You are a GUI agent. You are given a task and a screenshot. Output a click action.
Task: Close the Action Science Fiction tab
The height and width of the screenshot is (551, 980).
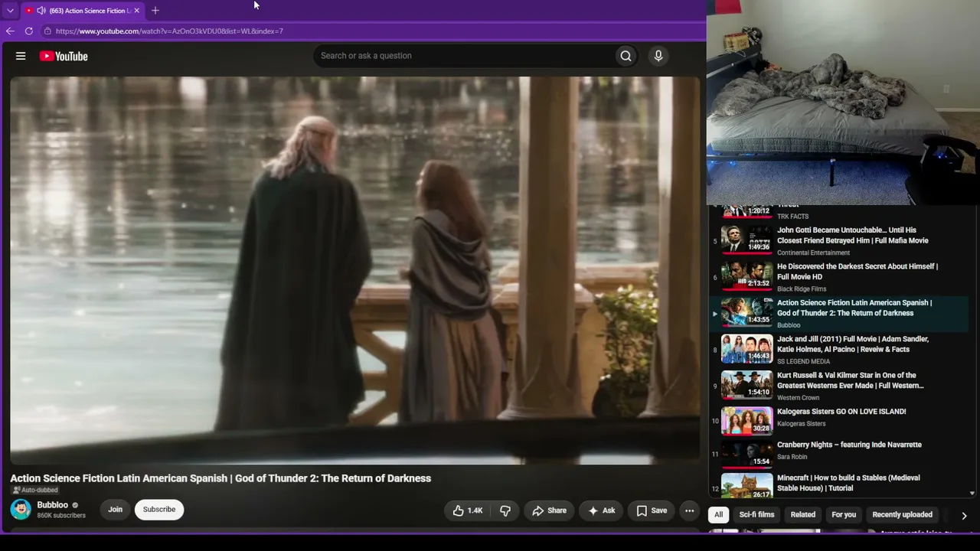point(136,11)
